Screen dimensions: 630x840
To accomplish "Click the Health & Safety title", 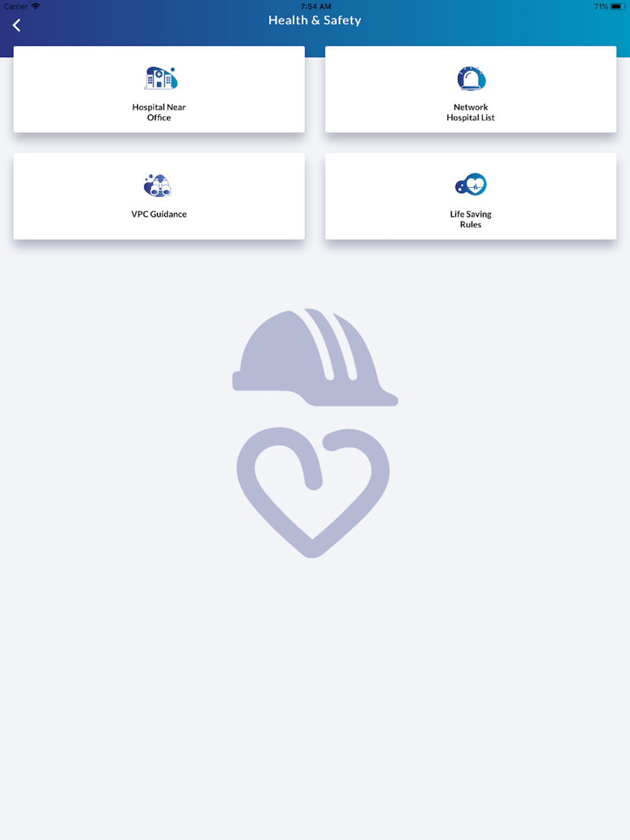I will pos(315,20).
